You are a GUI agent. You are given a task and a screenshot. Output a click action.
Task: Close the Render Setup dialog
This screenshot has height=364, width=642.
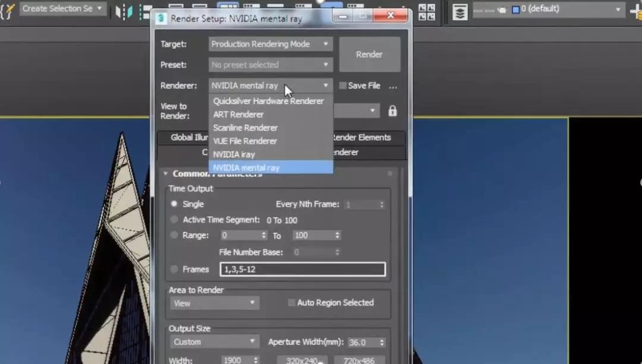click(x=391, y=15)
